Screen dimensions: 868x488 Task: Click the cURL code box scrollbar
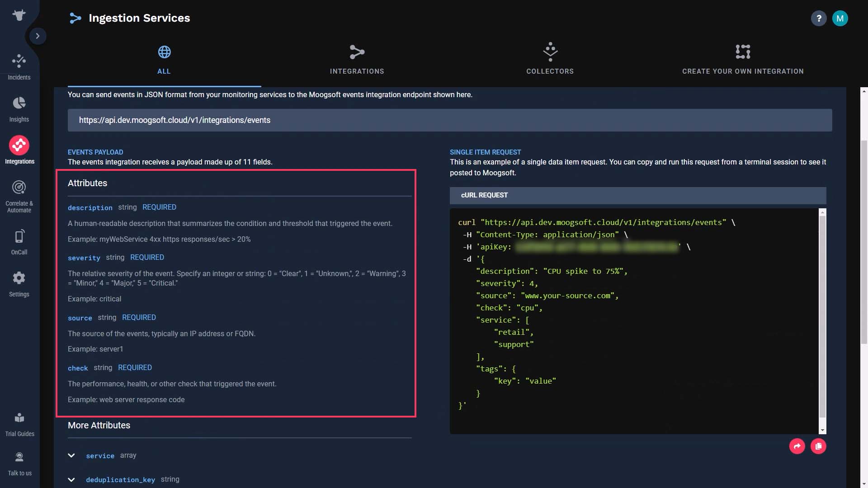(822, 316)
